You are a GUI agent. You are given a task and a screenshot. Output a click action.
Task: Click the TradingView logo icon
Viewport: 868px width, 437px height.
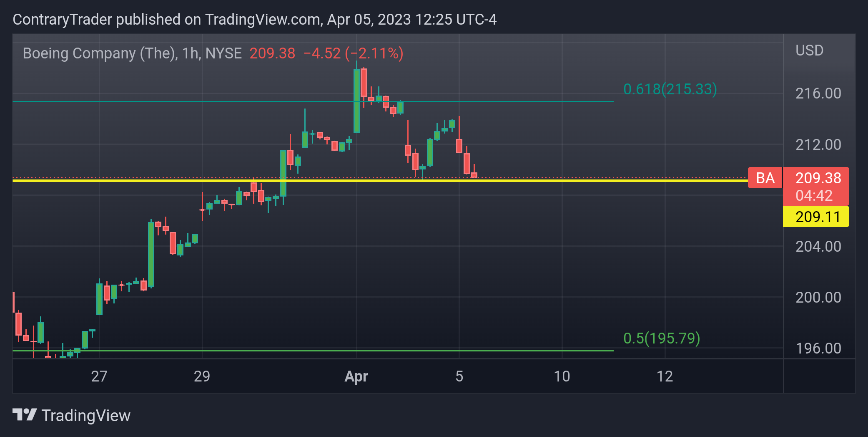point(25,414)
